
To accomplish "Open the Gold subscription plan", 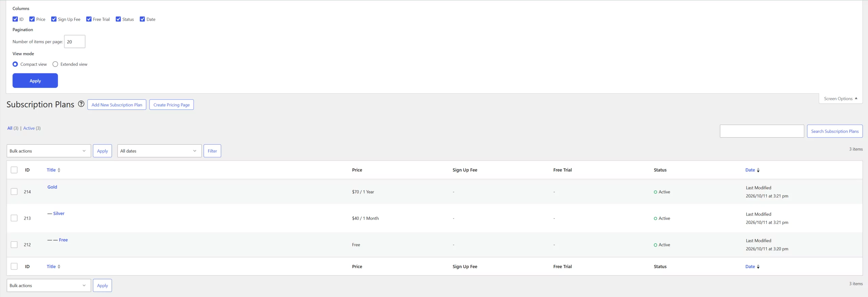I will (x=52, y=187).
